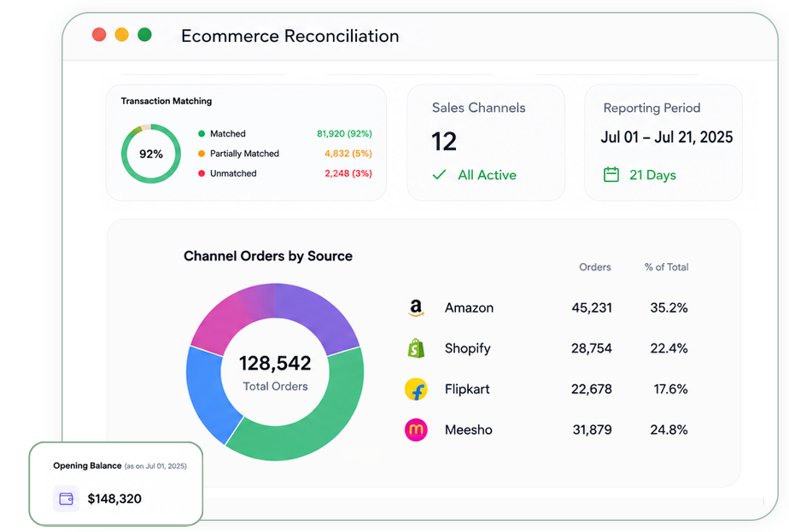789x532 pixels.
Task: Click the Channel Orders by Source heading
Action: pyautogui.click(x=268, y=256)
